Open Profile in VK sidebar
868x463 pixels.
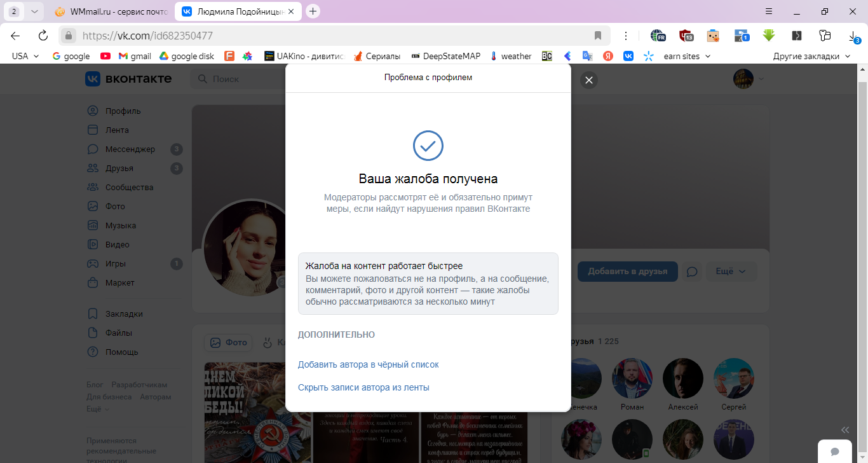point(123,111)
